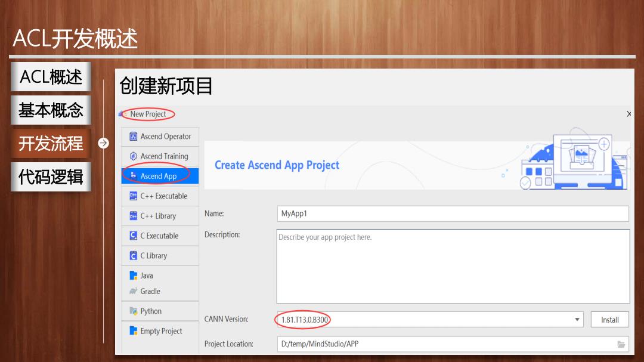Select C++ Library project type
644x362 pixels.
[x=160, y=216]
